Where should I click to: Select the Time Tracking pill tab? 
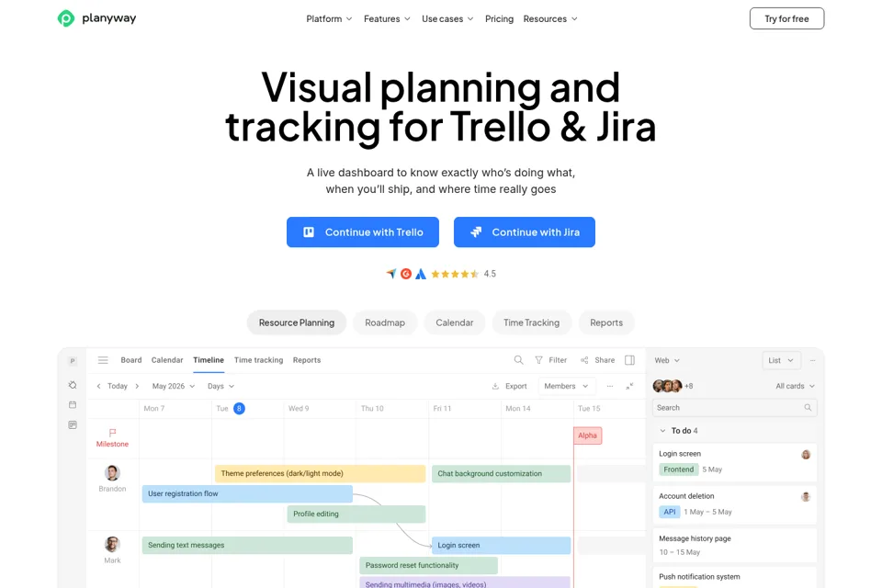[532, 322]
